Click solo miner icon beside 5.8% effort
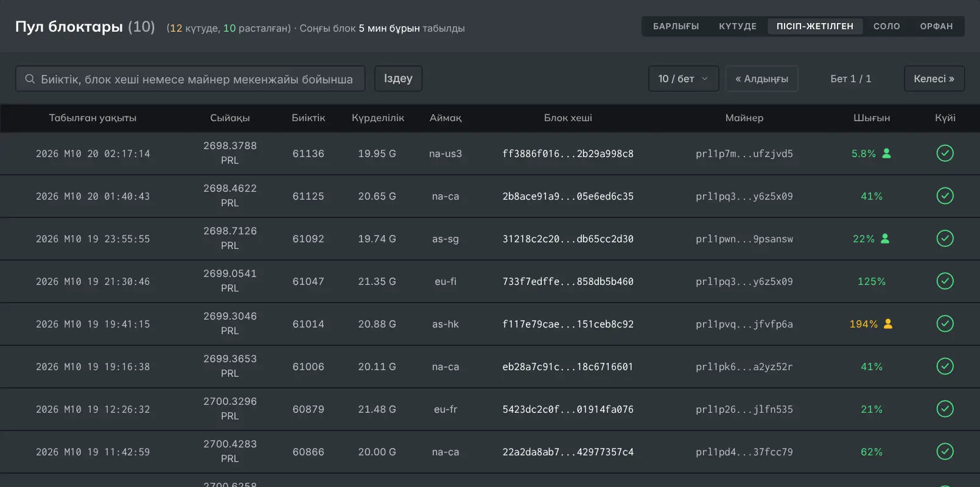The image size is (980, 487). tap(886, 153)
